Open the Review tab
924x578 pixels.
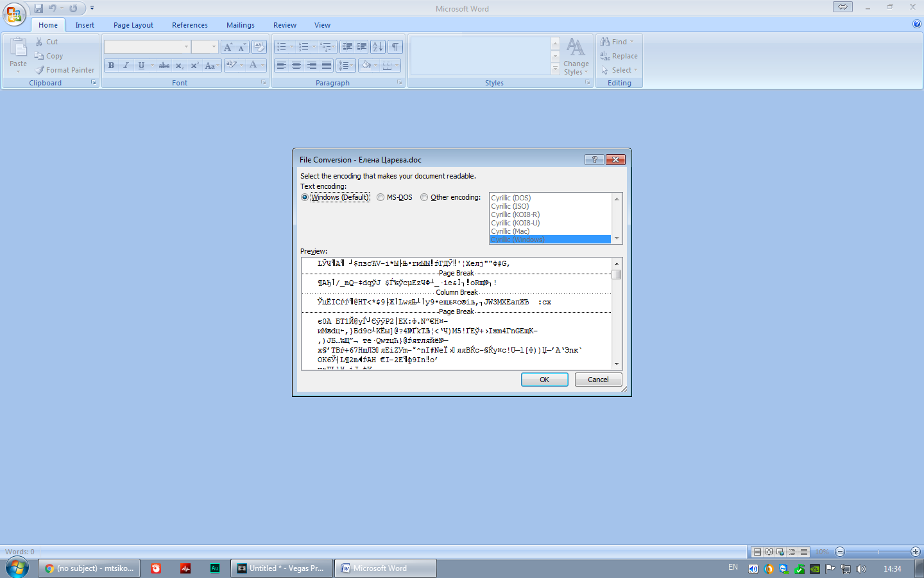click(x=285, y=25)
